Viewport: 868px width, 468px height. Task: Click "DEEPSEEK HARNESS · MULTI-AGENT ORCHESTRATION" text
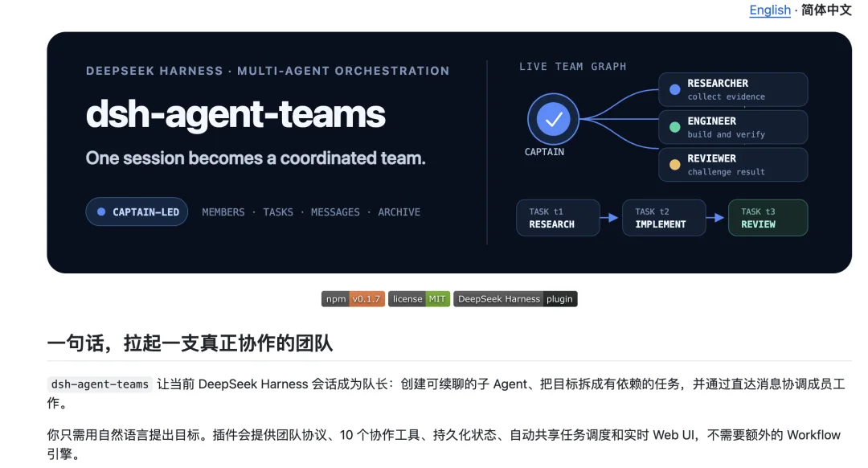pyautogui.click(x=268, y=71)
